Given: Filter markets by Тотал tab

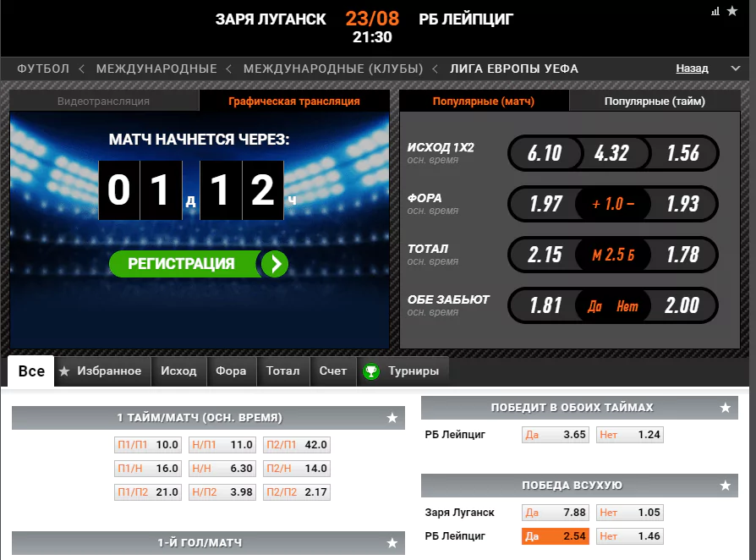Looking at the screenshot, I should point(283,371).
